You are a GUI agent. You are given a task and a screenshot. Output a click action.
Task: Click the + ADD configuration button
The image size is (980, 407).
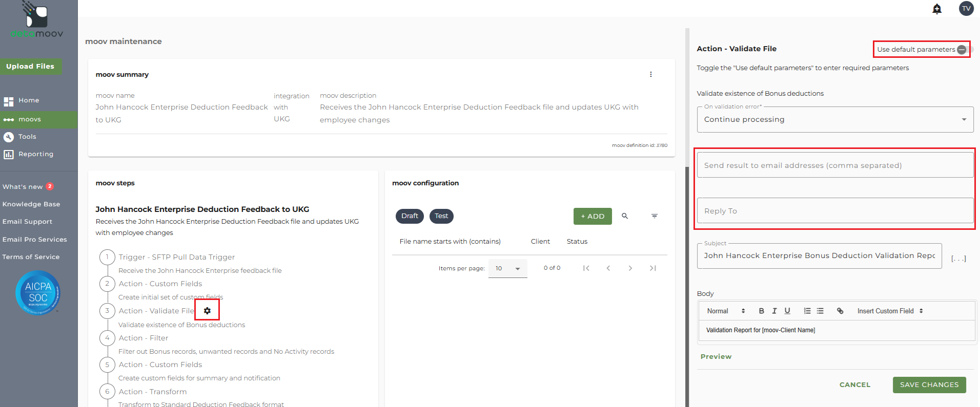[x=593, y=216]
